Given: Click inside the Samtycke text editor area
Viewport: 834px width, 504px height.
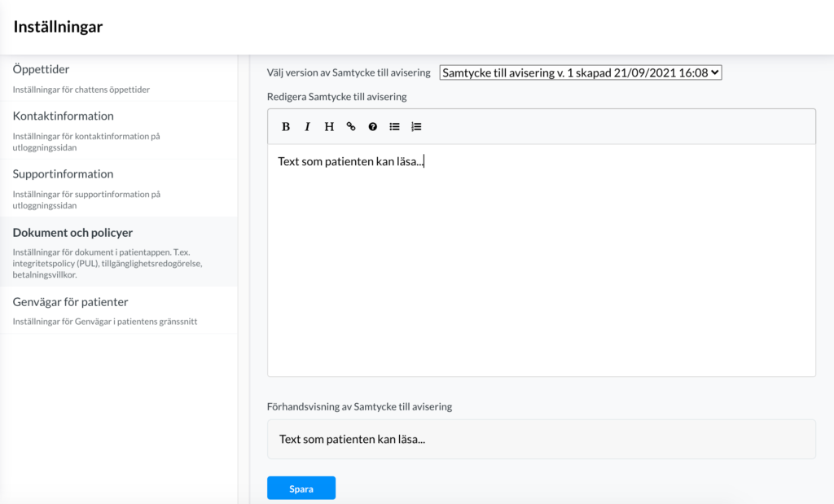Looking at the screenshot, I should 542,260.
